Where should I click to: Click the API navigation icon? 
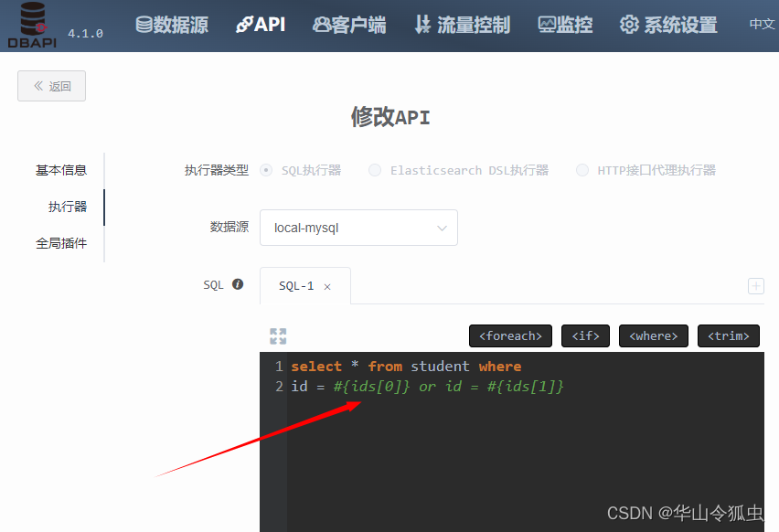[261, 25]
